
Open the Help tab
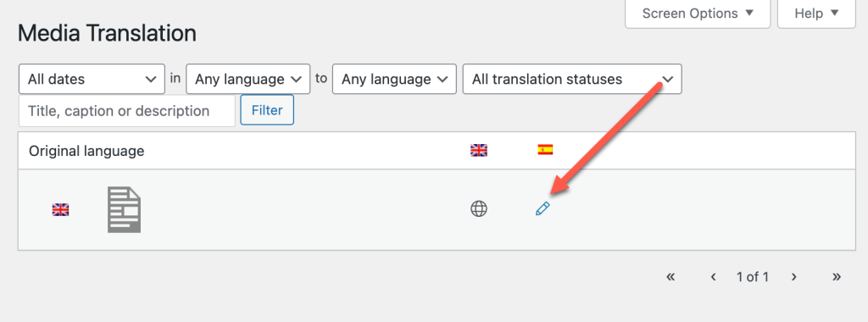[x=816, y=14]
